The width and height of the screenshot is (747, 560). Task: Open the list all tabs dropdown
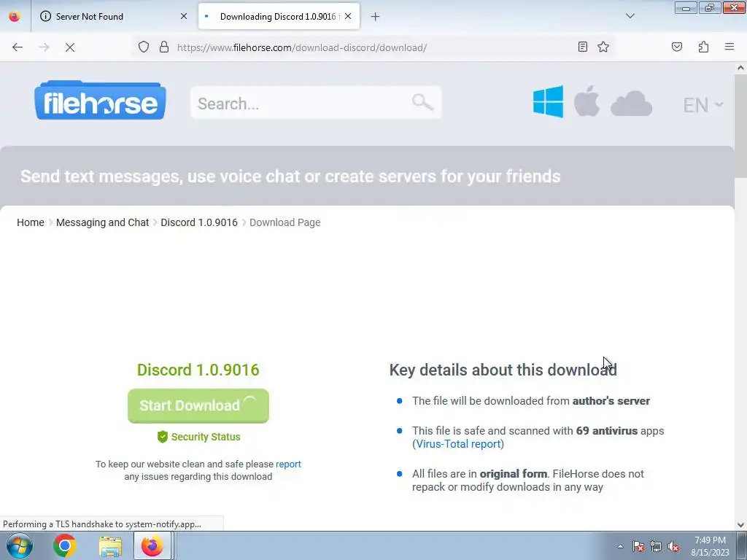pyautogui.click(x=630, y=16)
